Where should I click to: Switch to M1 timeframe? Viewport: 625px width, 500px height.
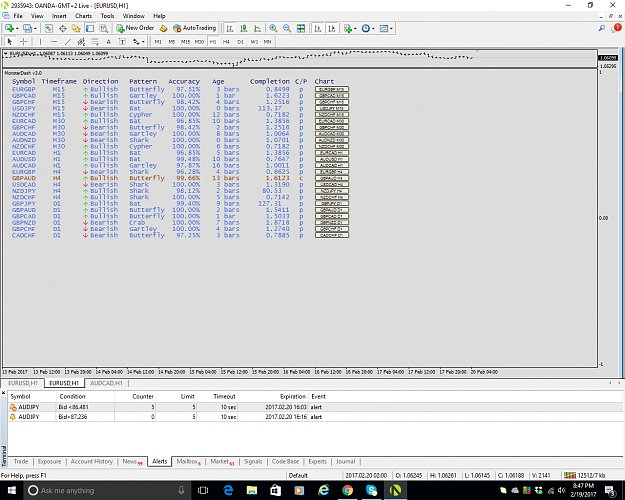coord(158,41)
